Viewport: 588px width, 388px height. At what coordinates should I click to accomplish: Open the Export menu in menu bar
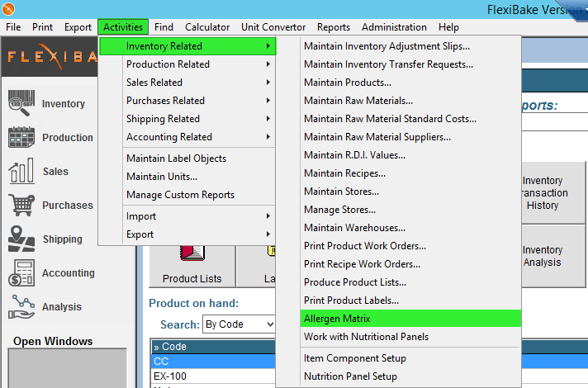(x=78, y=27)
